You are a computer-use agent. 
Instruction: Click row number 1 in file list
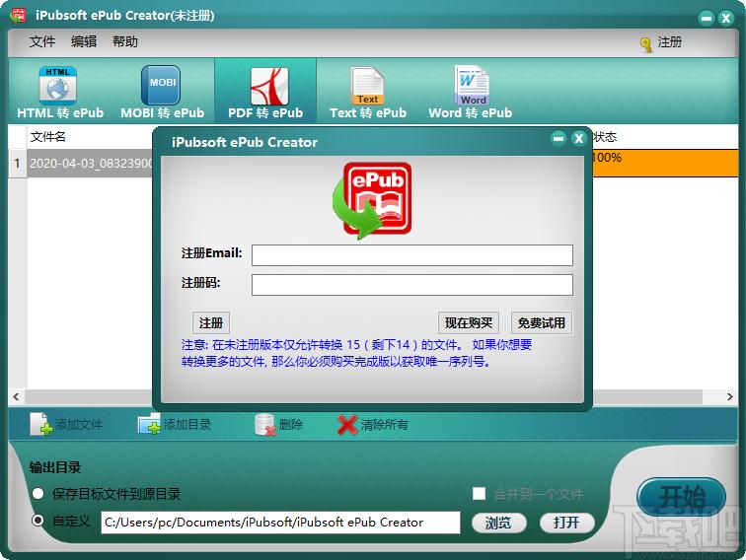18,163
